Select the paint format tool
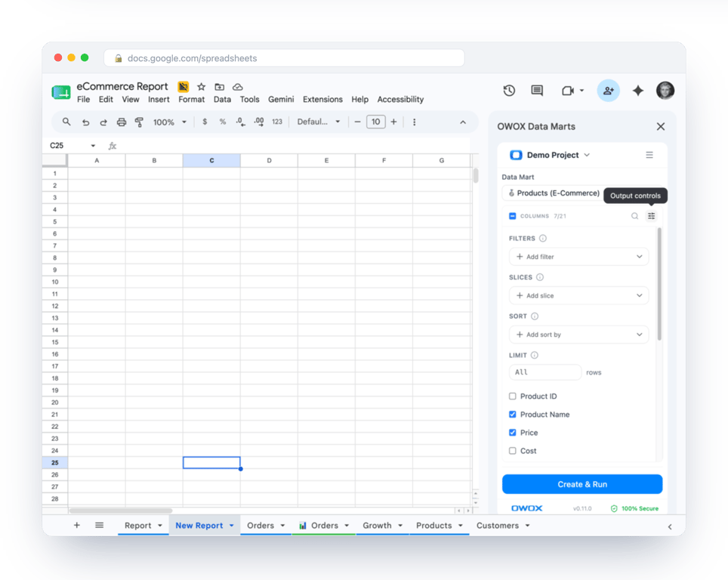This screenshot has height=580, width=728. [x=139, y=122]
